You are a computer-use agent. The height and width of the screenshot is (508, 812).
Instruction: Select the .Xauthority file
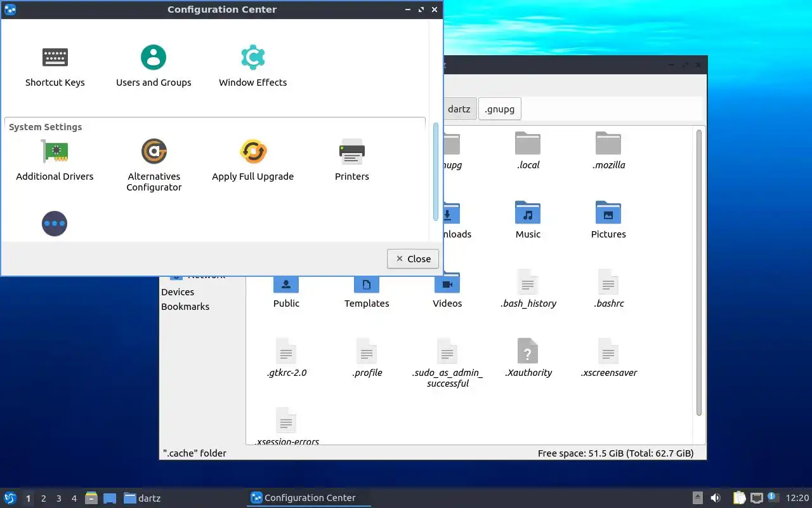[528, 358]
